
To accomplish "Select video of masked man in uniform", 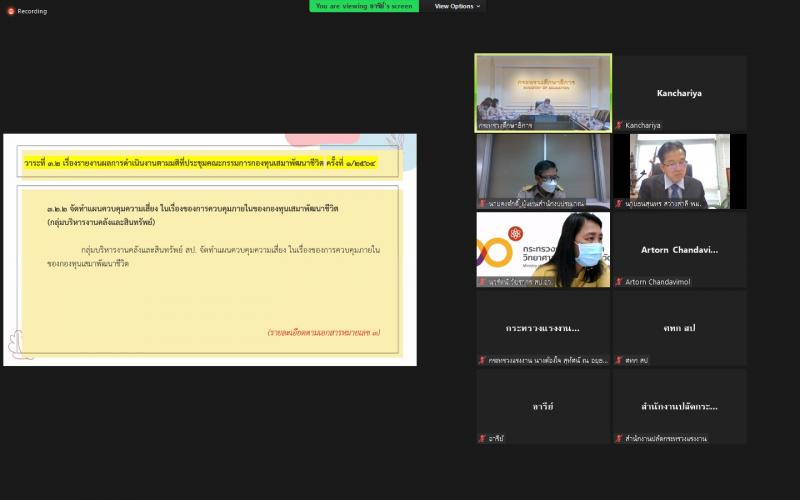I will click(x=543, y=171).
